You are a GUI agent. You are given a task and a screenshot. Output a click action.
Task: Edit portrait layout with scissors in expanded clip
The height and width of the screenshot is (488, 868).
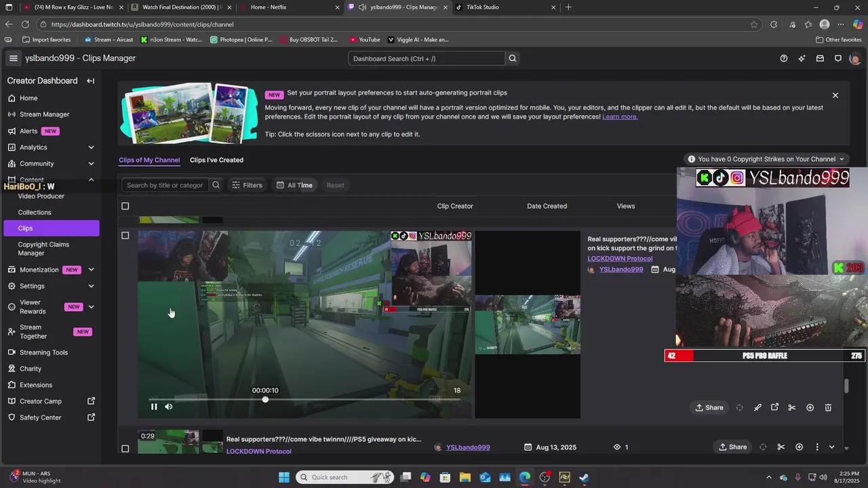tap(791, 407)
